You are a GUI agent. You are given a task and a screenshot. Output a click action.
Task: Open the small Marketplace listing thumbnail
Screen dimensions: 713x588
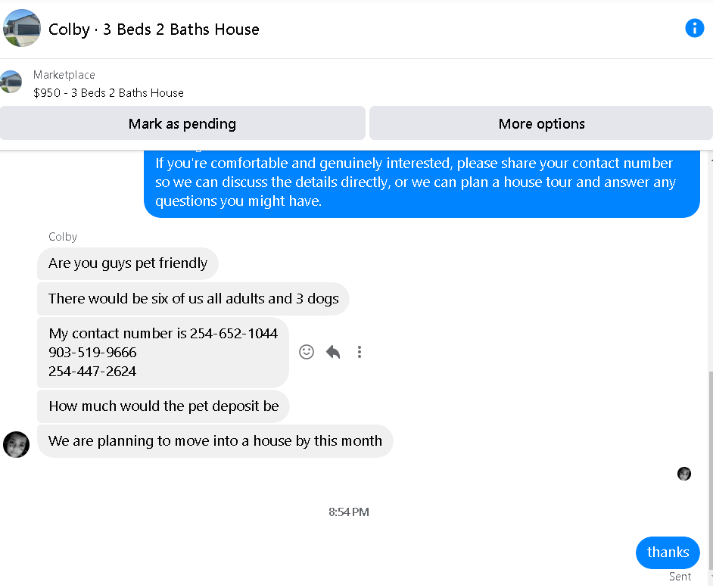point(11,82)
